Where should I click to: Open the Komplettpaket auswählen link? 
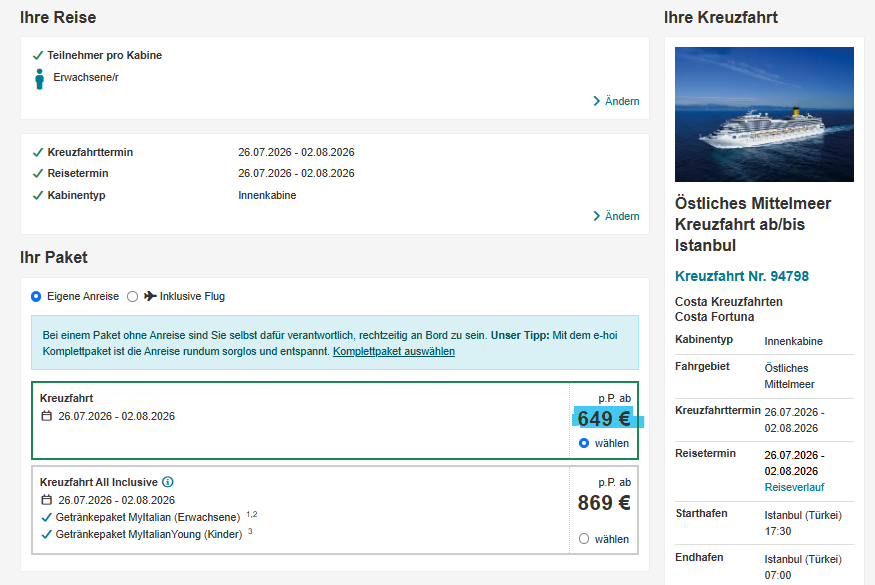[x=394, y=352]
